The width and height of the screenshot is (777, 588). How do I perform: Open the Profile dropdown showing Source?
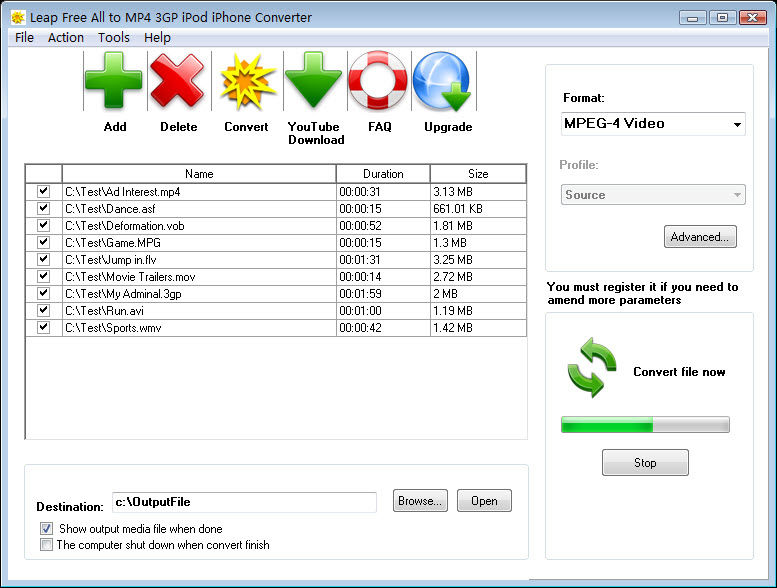point(653,195)
